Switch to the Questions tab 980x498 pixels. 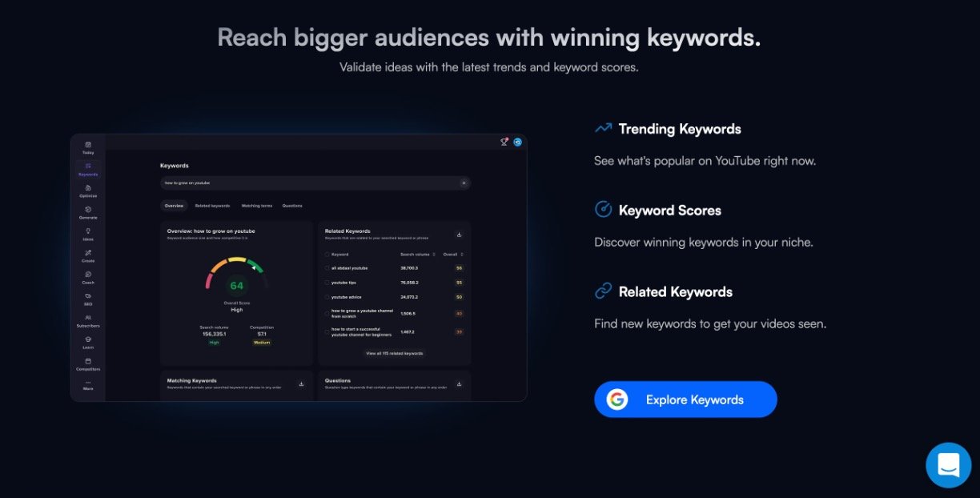(x=292, y=206)
